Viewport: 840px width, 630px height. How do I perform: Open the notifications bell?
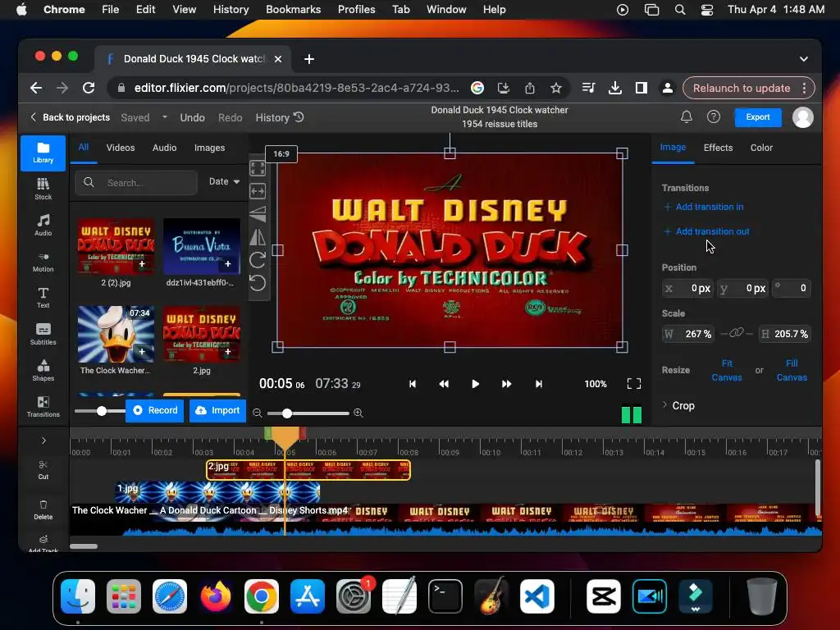(687, 116)
